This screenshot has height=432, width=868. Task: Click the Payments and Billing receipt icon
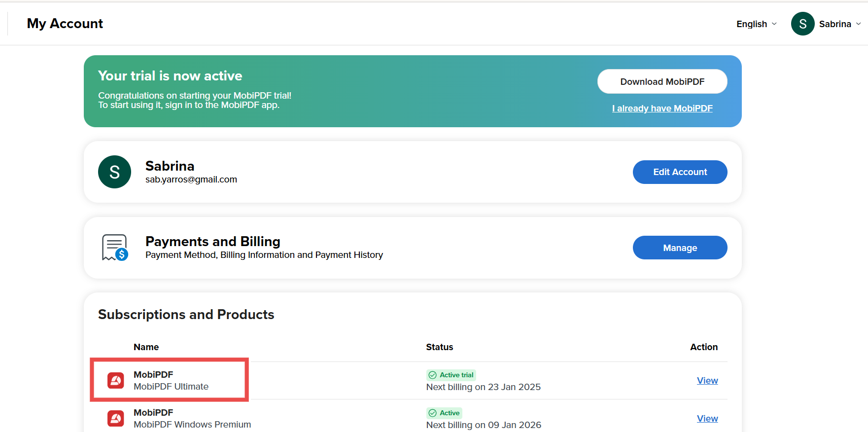115,248
